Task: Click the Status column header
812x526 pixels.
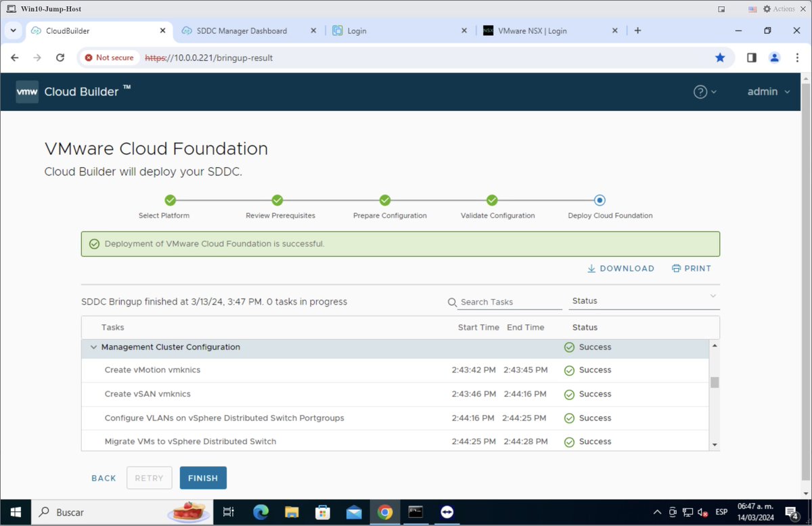Action: click(x=585, y=328)
